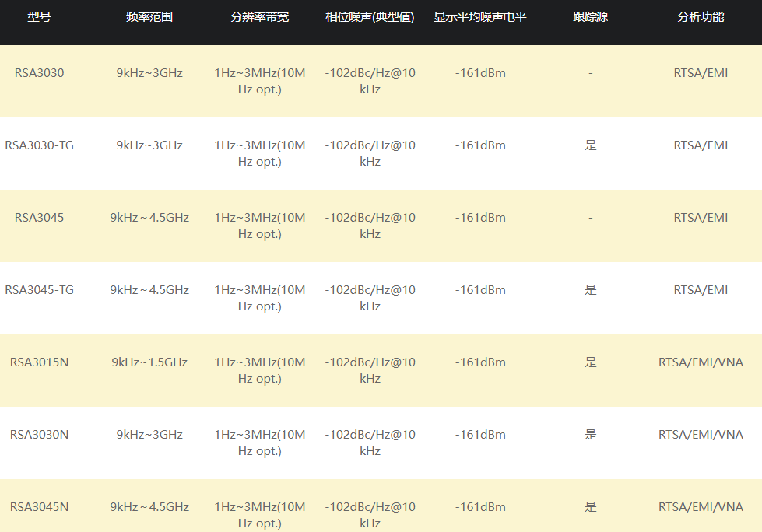Click the 频率范围 column header

[x=149, y=16]
